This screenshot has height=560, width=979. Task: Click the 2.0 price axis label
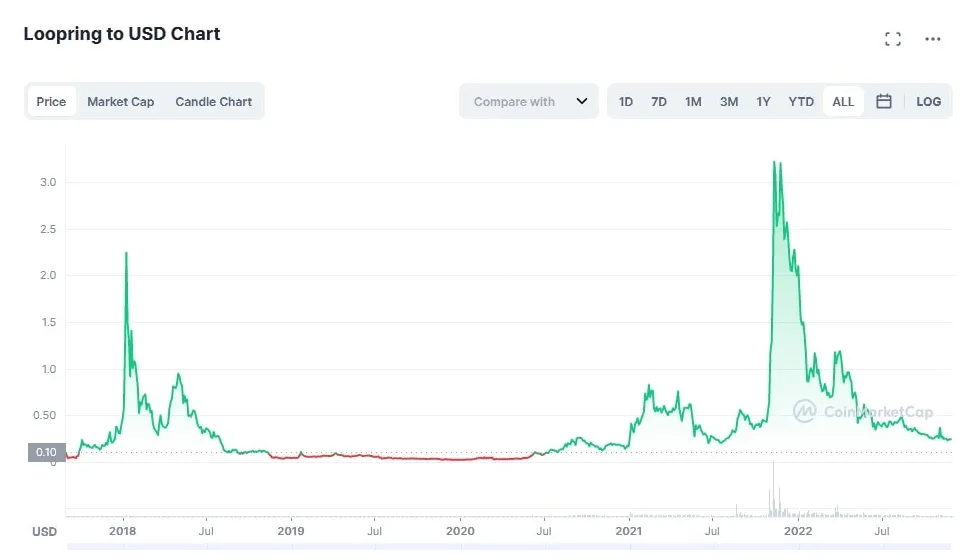tap(48, 275)
